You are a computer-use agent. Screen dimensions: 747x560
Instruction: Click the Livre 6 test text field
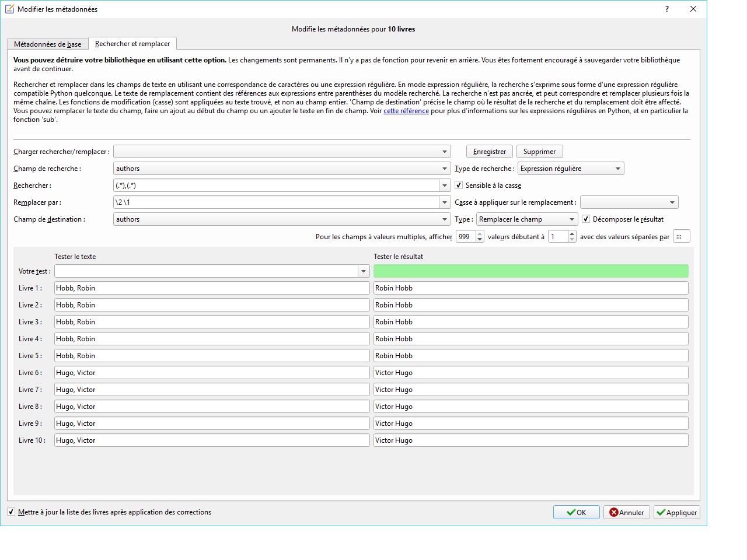pos(212,373)
